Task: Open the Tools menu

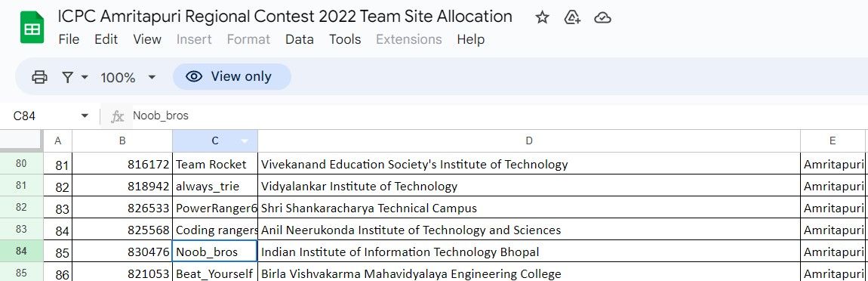Action: 345,39
